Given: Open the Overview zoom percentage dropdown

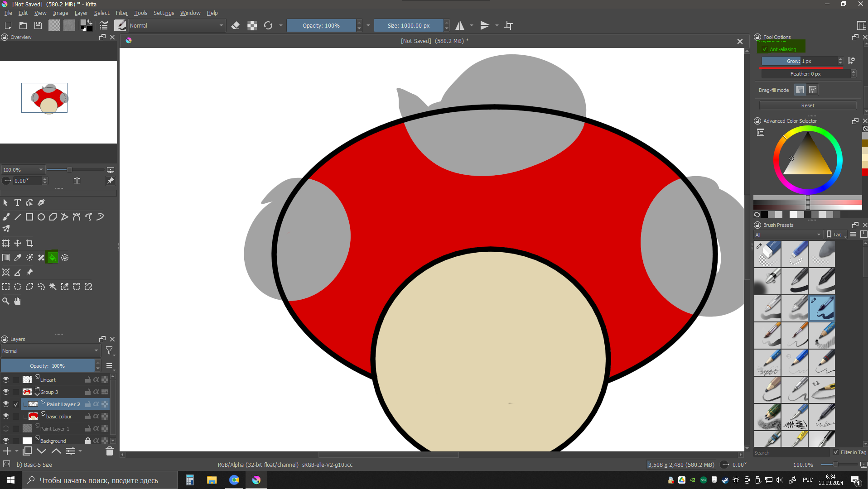Looking at the screenshot, I should point(23,170).
